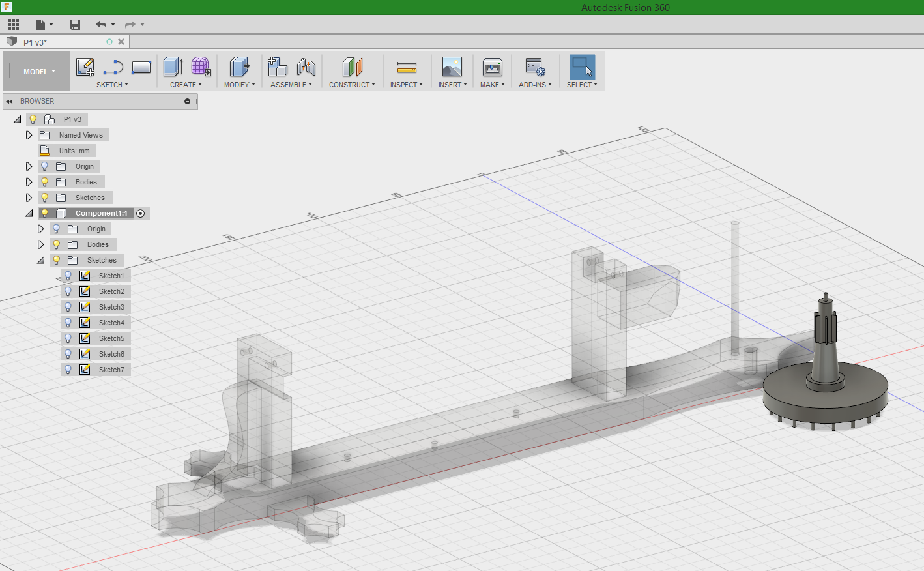Select Sketch3 in the browser tree

[x=111, y=307]
